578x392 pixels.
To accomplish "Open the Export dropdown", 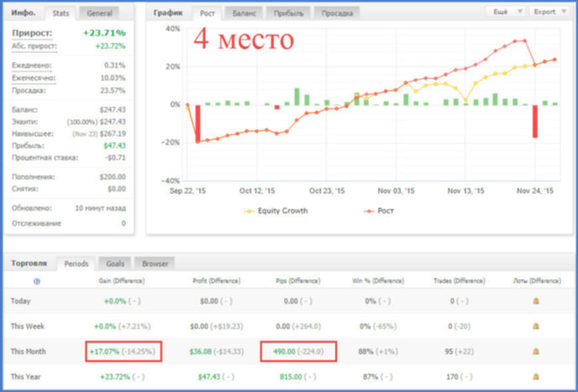I will (550, 12).
